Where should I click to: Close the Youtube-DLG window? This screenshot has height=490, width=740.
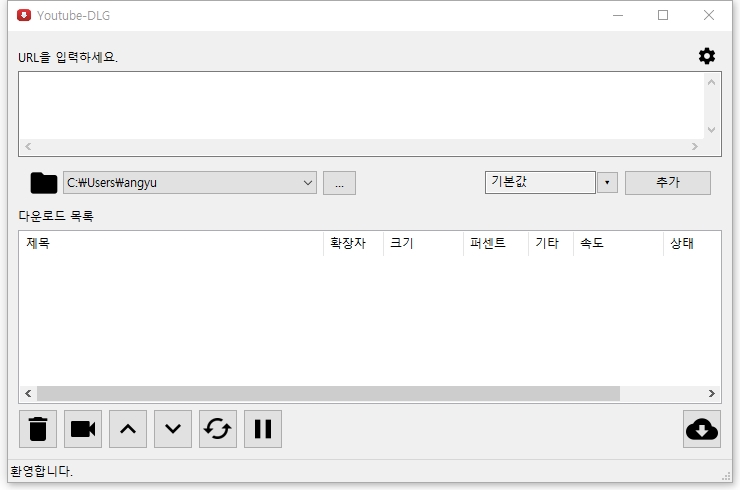[x=708, y=16]
